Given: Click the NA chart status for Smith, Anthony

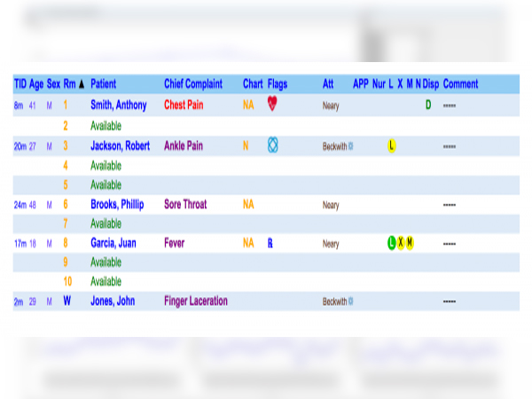Looking at the screenshot, I should tap(248, 105).
